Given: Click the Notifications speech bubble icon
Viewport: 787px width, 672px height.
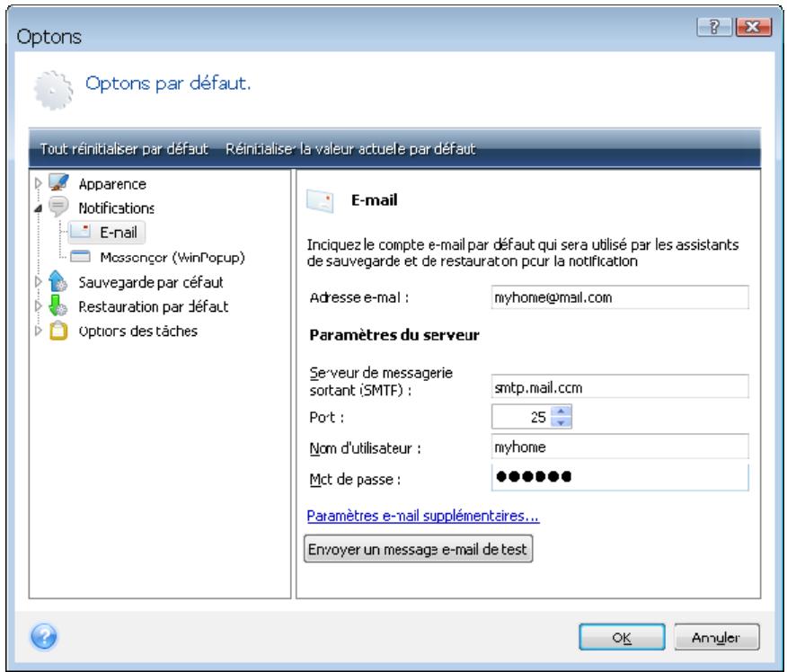Looking at the screenshot, I should [58, 207].
